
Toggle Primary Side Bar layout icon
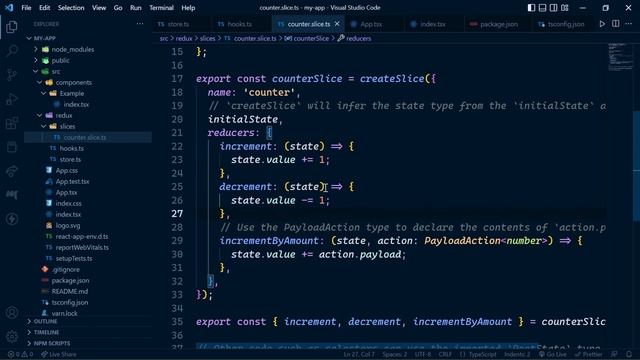pyautogui.click(x=531, y=8)
